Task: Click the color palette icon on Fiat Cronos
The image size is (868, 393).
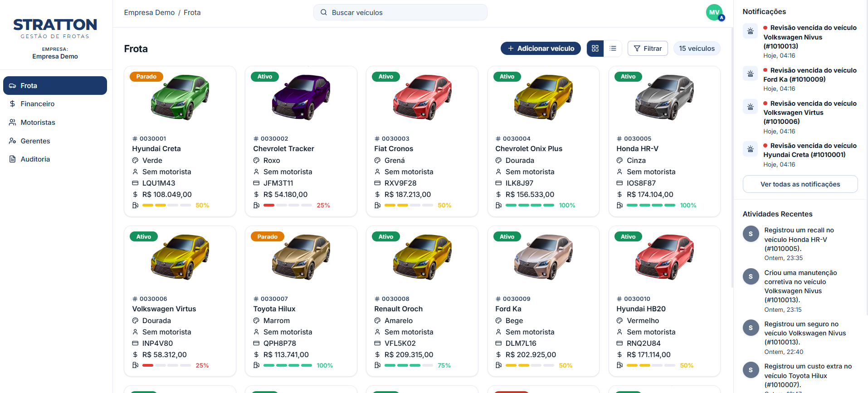Action: point(377,161)
